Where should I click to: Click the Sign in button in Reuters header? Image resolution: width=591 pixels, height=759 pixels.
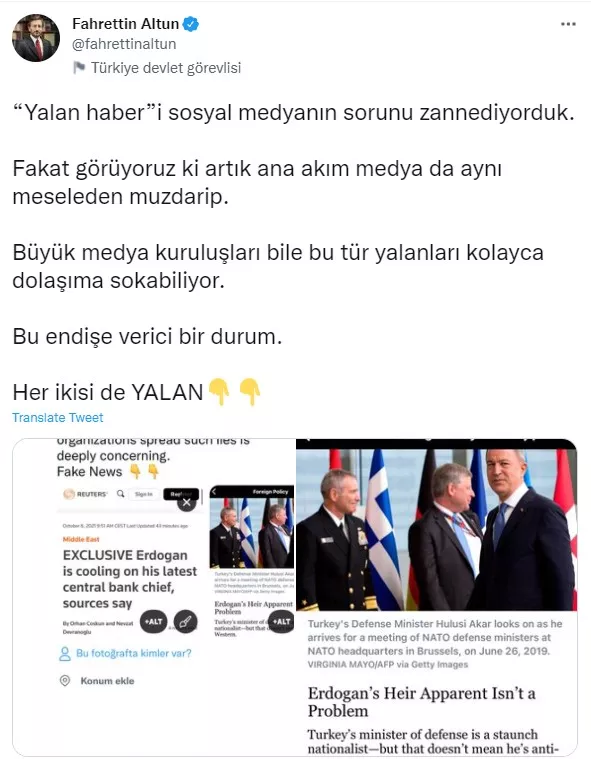(144, 494)
